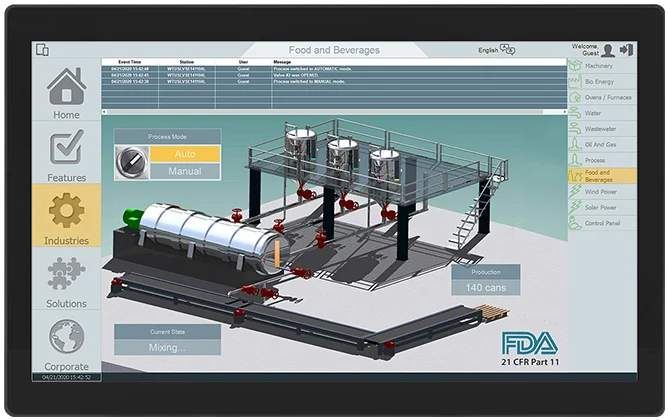Switch language via English translate icon
The height and width of the screenshot is (420, 668).
507,49
